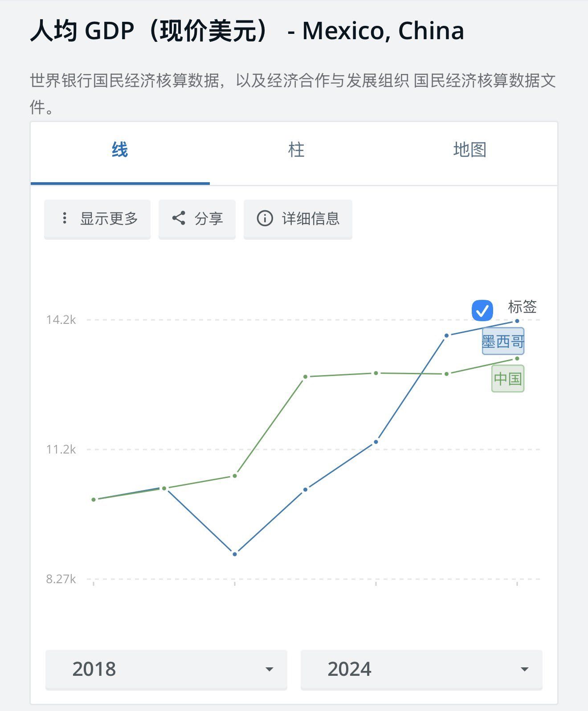The image size is (588, 711).
Task: Click the blue 墨西哥 series label
Action: click(503, 342)
